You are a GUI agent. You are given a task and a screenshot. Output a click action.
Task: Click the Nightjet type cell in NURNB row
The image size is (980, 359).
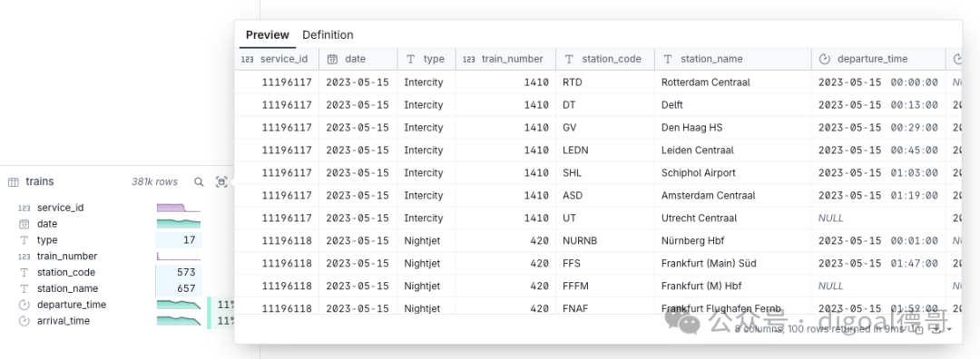[x=426, y=240]
